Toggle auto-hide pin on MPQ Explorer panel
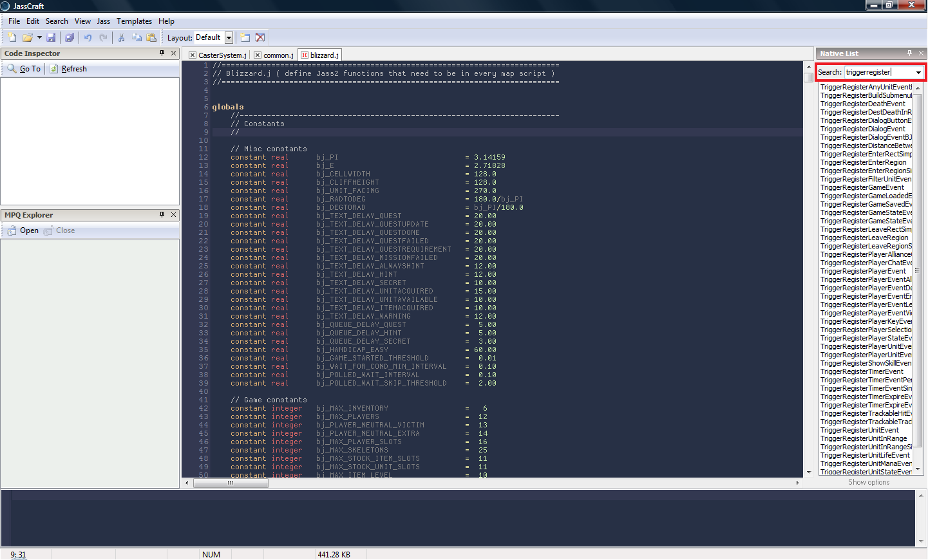Image resolution: width=928 pixels, height=560 pixels. 162,215
